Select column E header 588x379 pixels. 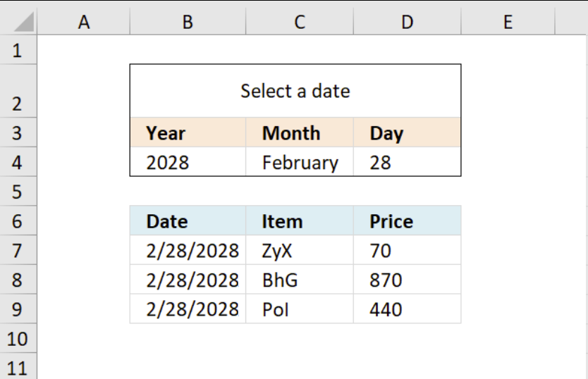tap(508, 22)
